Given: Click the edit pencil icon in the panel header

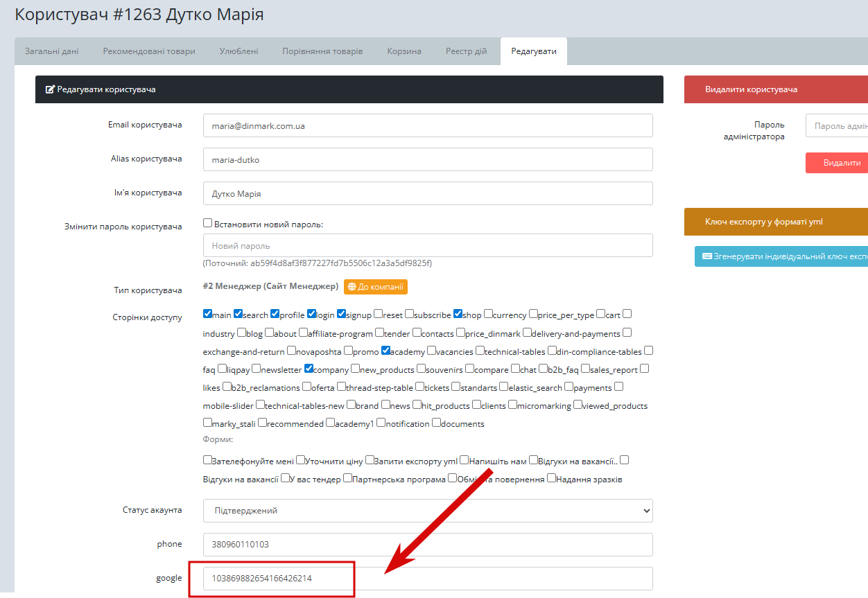Looking at the screenshot, I should pos(50,89).
